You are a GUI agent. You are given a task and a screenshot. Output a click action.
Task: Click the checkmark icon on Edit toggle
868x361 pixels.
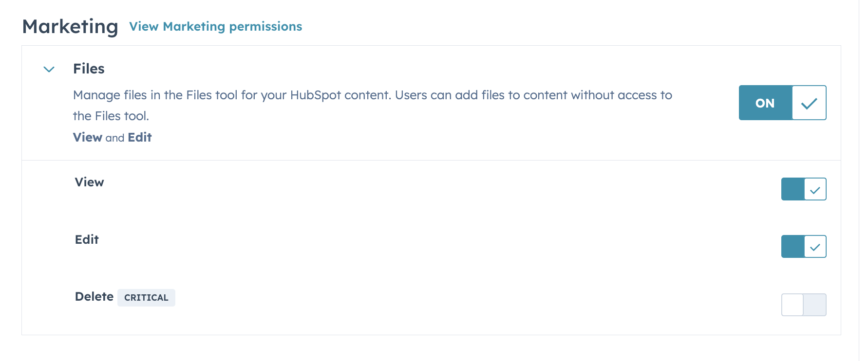[x=815, y=247]
